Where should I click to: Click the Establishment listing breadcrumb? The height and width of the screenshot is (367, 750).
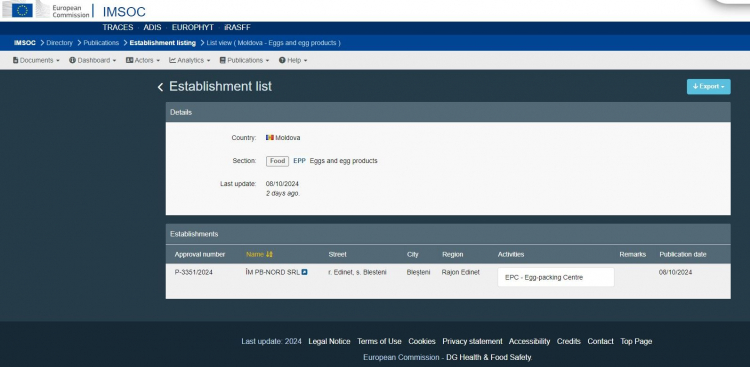pos(163,43)
